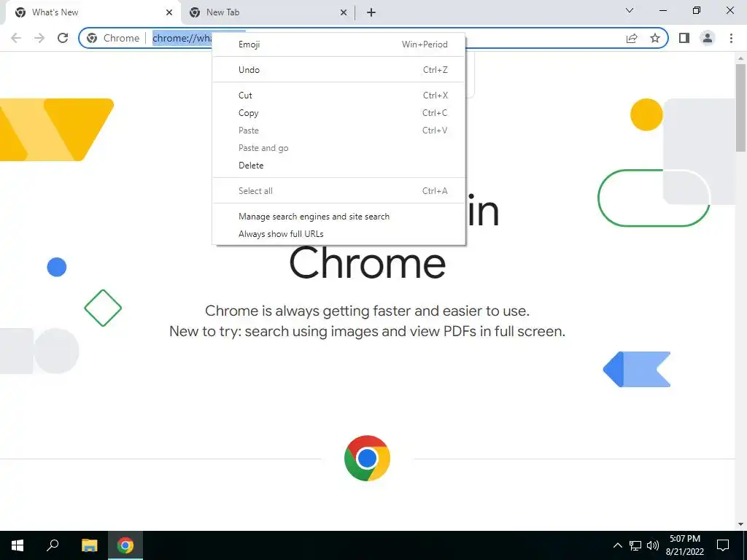The height and width of the screenshot is (560, 747).
Task: Open the profile avatar menu
Action: click(x=708, y=38)
